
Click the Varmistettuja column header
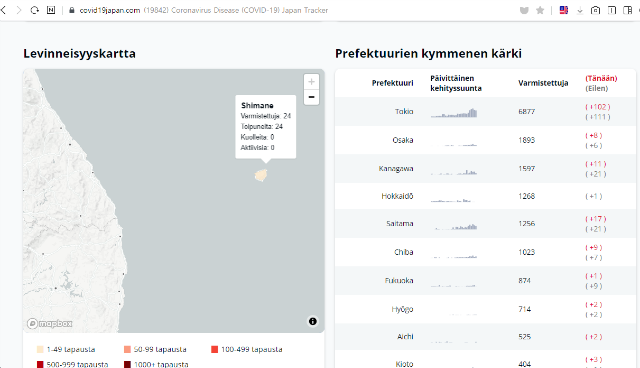point(543,83)
